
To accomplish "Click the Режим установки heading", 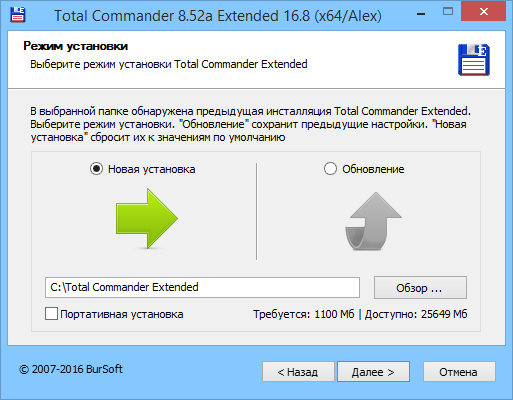I will point(76,46).
